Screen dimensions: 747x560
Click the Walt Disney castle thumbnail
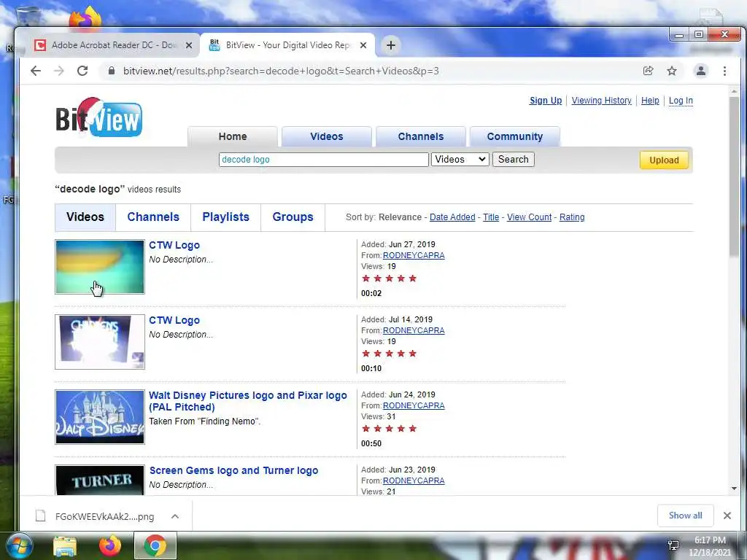(x=99, y=417)
